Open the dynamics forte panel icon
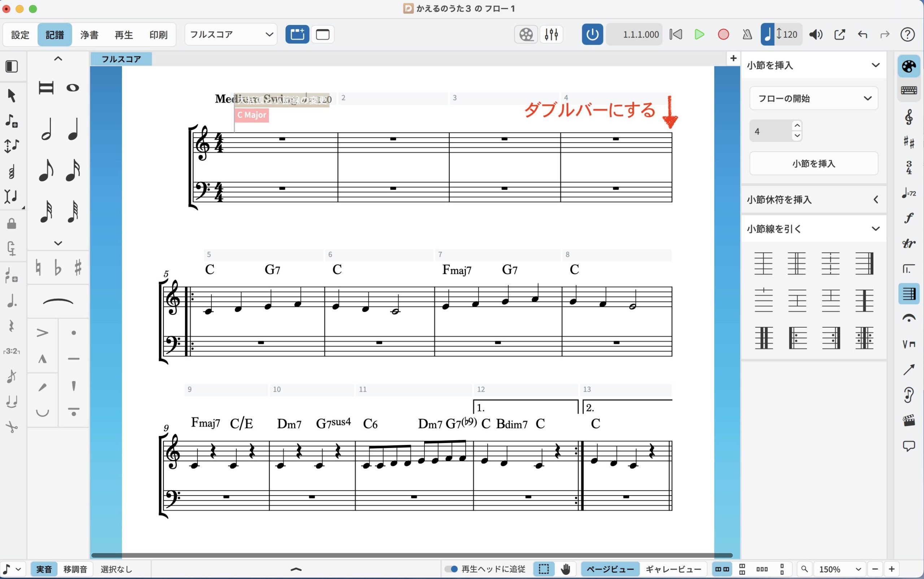924x579 pixels. (x=909, y=217)
